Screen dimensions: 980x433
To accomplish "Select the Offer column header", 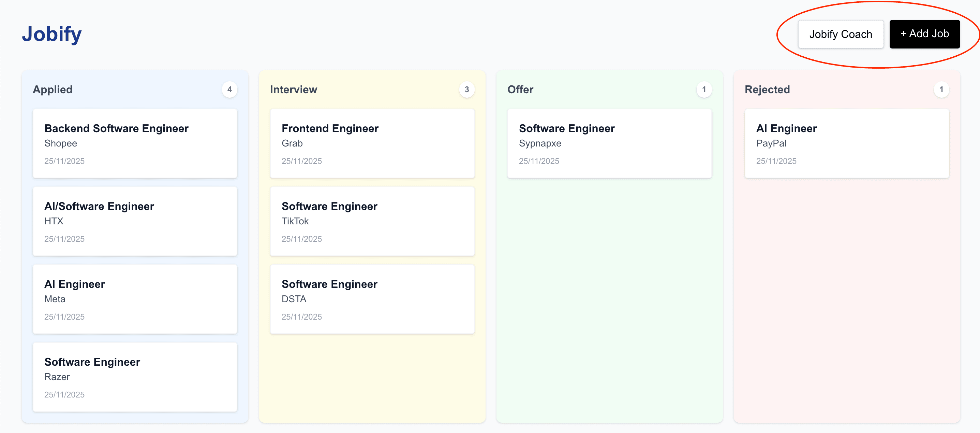I will click(520, 89).
